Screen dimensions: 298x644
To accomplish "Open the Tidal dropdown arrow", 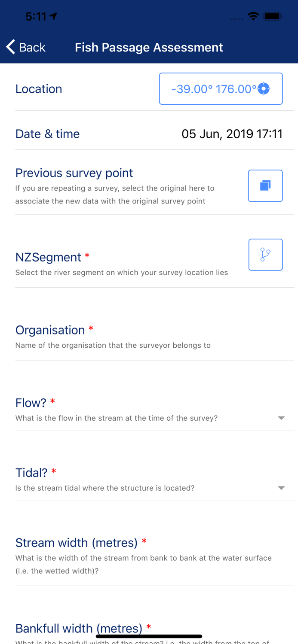I will click(x=282, y=488).
